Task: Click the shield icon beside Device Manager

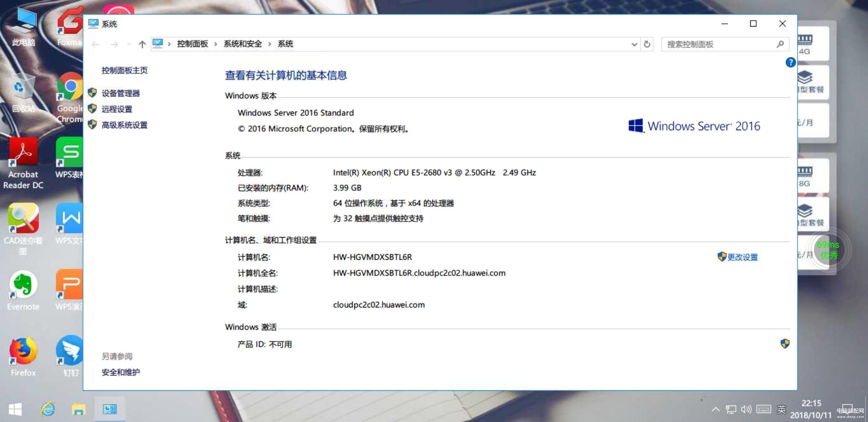Action: [92, 93]
